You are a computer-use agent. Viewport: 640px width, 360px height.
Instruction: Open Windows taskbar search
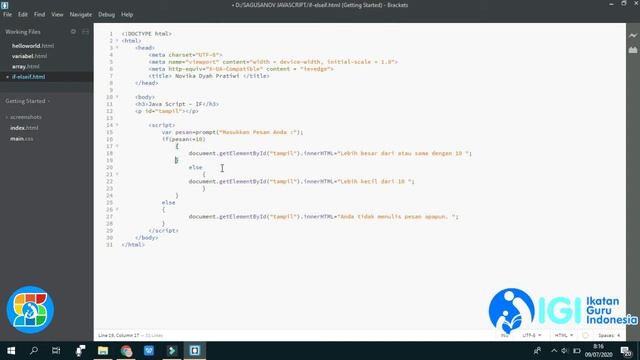(34, 351)
